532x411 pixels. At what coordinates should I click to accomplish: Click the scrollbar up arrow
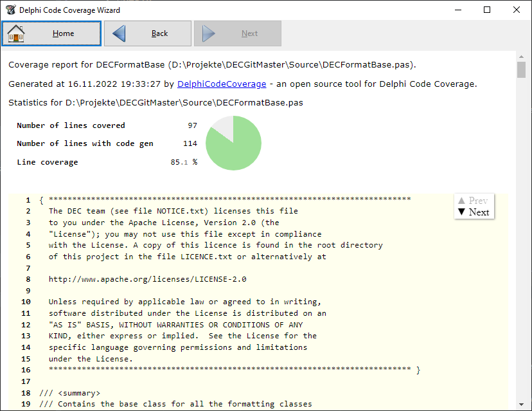pos(521,57)
